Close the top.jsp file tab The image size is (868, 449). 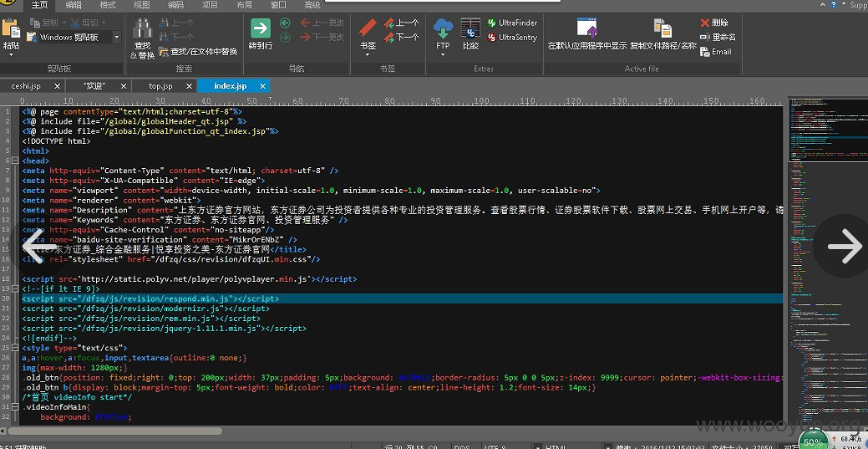click(190, 86)
